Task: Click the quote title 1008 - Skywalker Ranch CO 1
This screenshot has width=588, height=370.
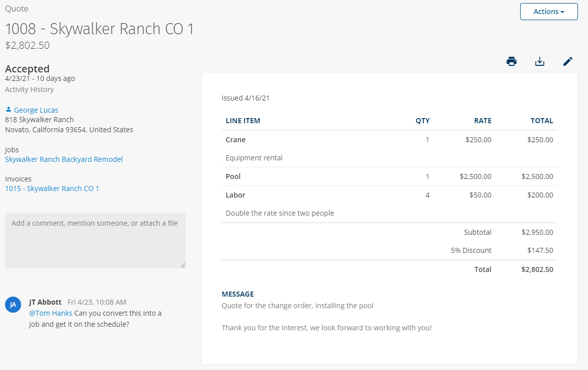Action: [x=100, y=29]
